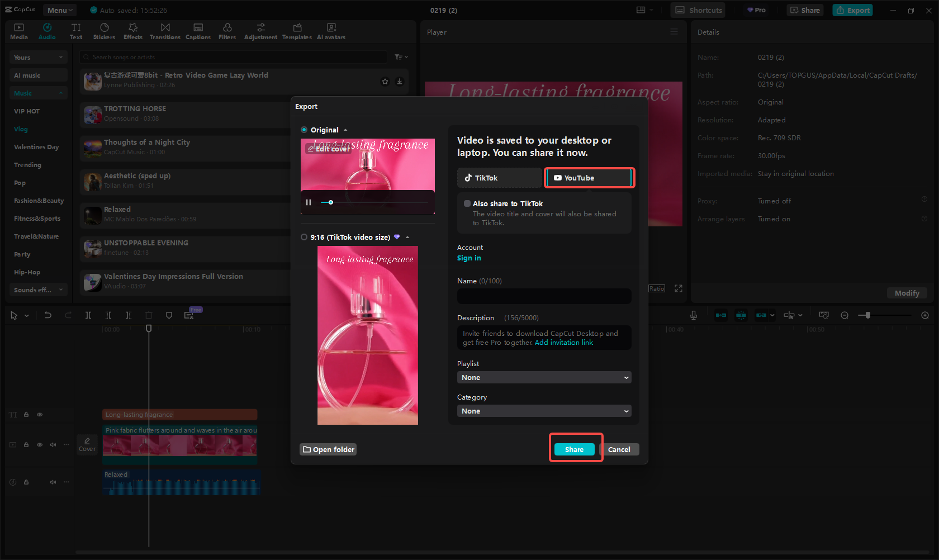Select the Original export format radio
939x560 pixels.
(x=304, y=130)
